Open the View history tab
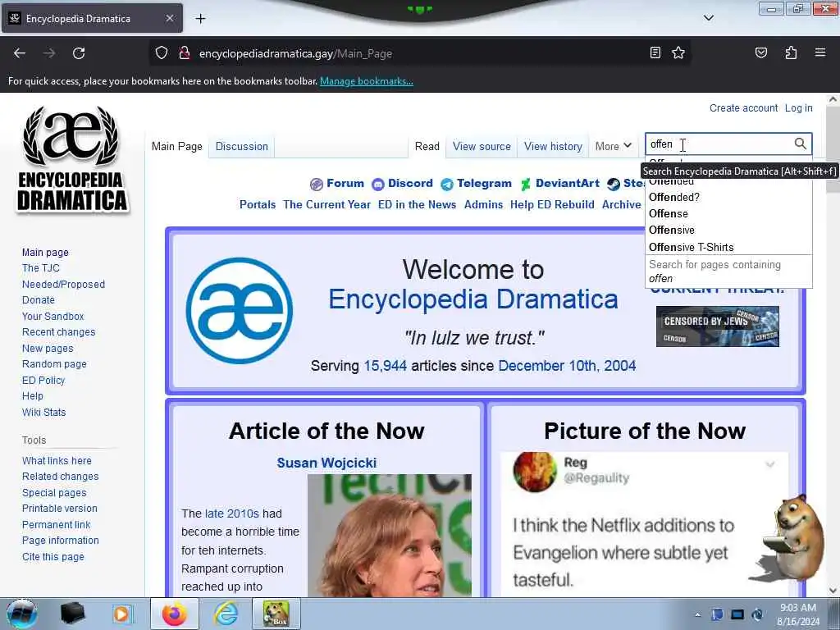840x630 pixels. pyautogui.click(x=553, y=146)
